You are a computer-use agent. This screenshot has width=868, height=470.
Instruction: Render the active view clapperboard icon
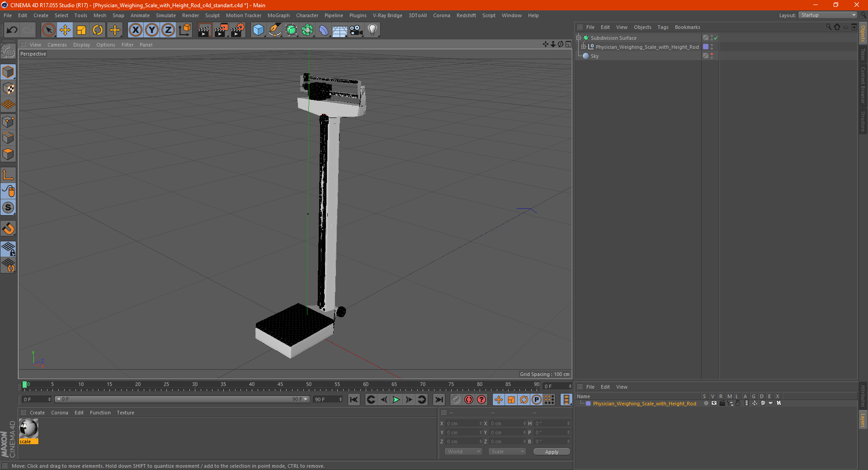pos(204,30)
